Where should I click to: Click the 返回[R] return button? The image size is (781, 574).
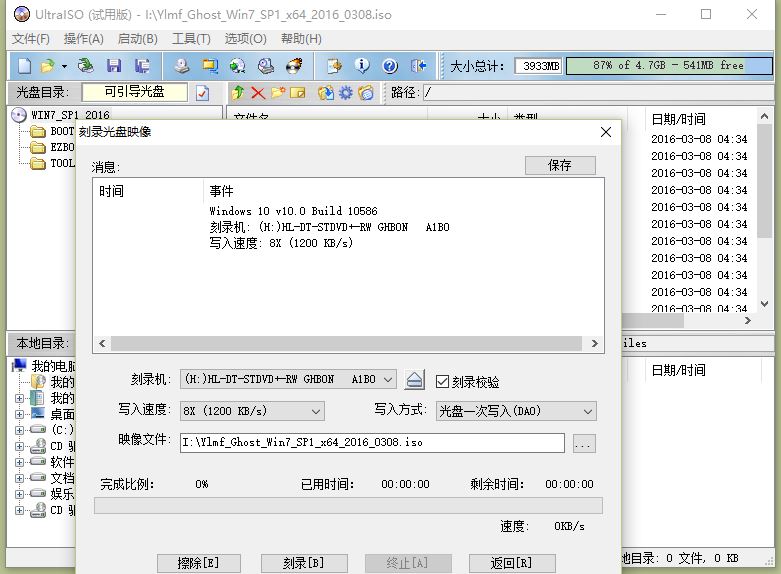pyautogui.click(x=511, y=563)
